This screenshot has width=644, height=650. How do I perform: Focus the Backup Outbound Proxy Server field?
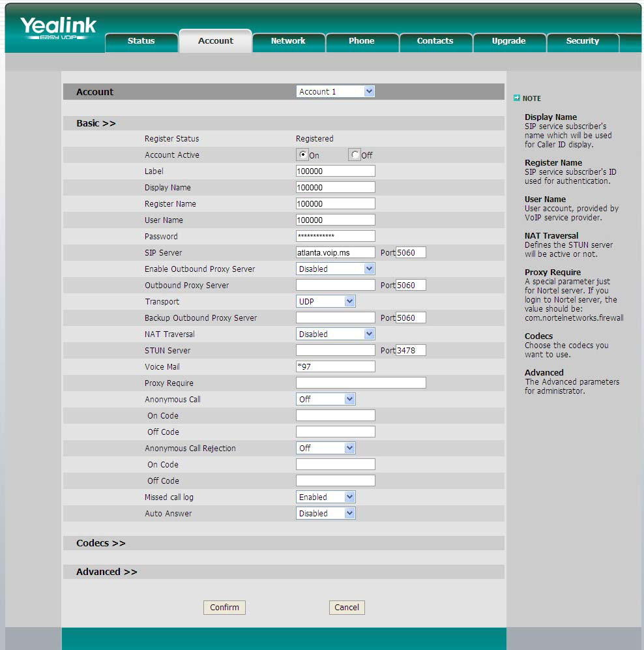coord(335,318)
